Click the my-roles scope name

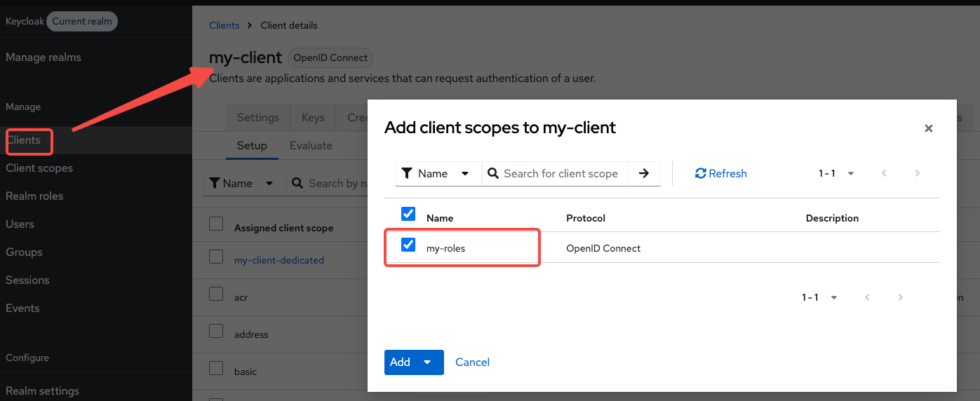coord(445,248)
